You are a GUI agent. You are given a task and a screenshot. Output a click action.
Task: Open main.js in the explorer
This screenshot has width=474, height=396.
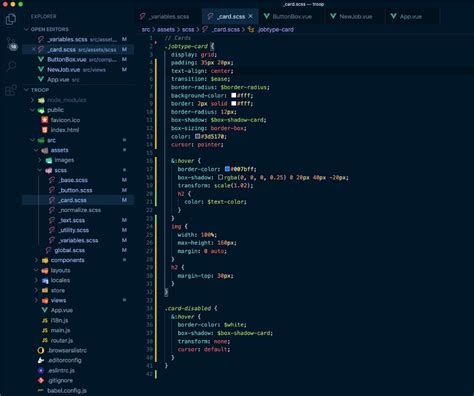click(x=78, y=330)
